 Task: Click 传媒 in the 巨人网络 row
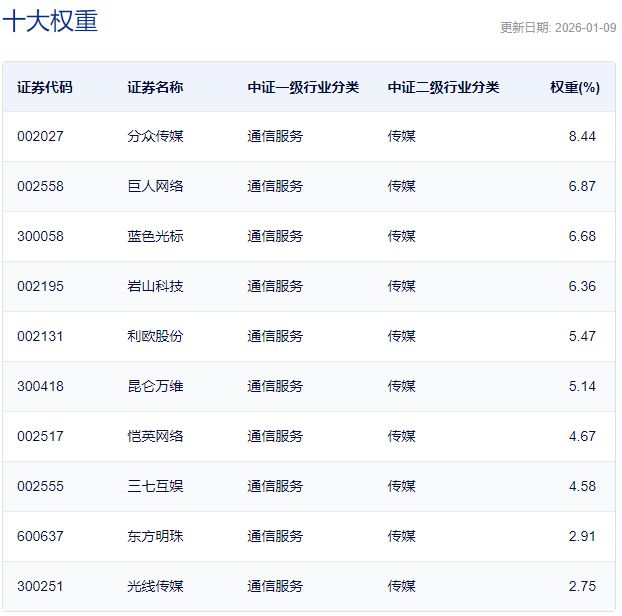pos(401,186)
